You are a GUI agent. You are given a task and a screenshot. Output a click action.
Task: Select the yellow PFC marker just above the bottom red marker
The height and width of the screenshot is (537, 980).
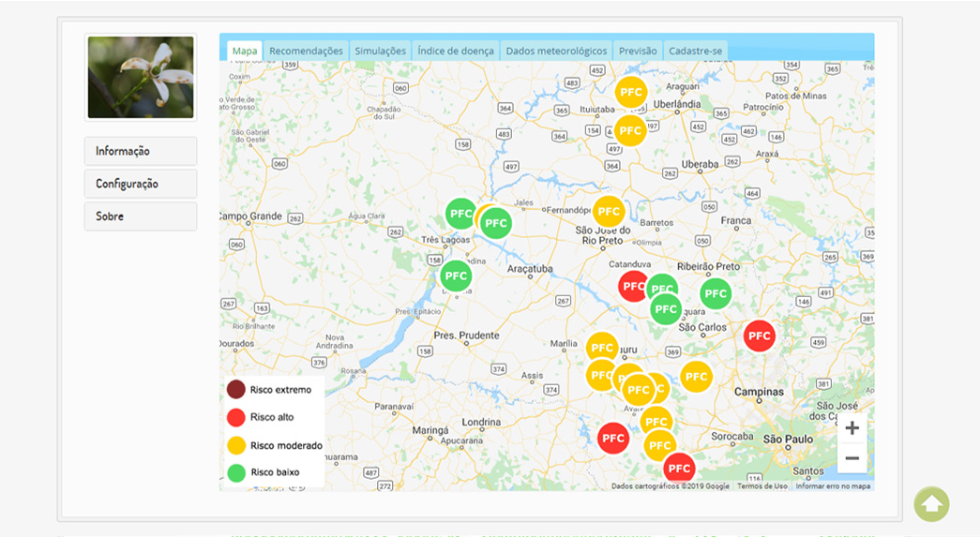coord(660,445)
